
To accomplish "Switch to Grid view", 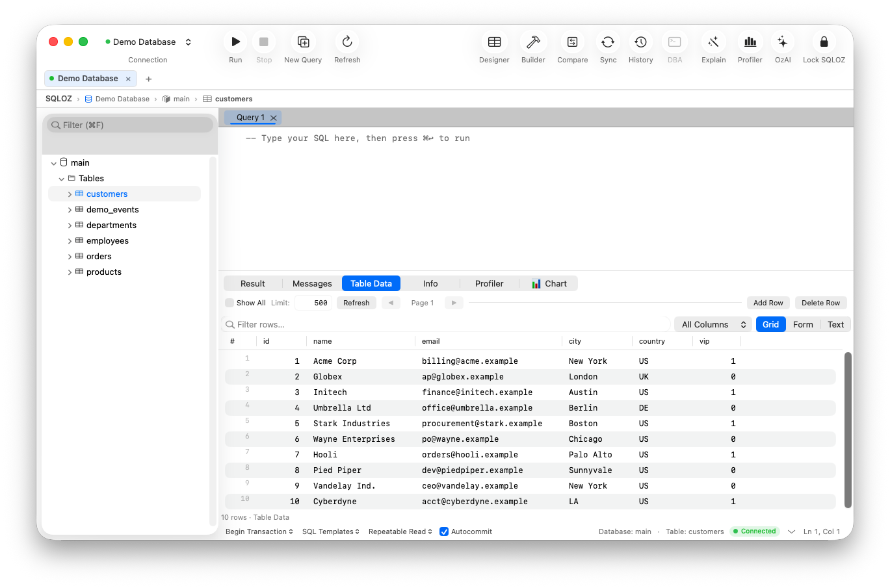I will (770, 324).
